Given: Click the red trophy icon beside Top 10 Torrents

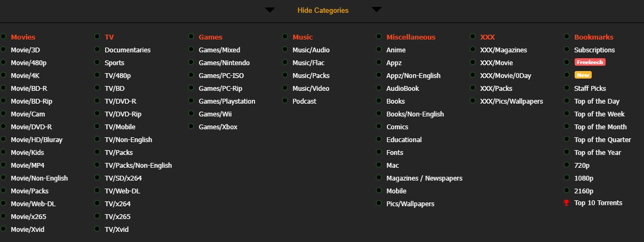Looking at the screenshot, I should 566,203.
